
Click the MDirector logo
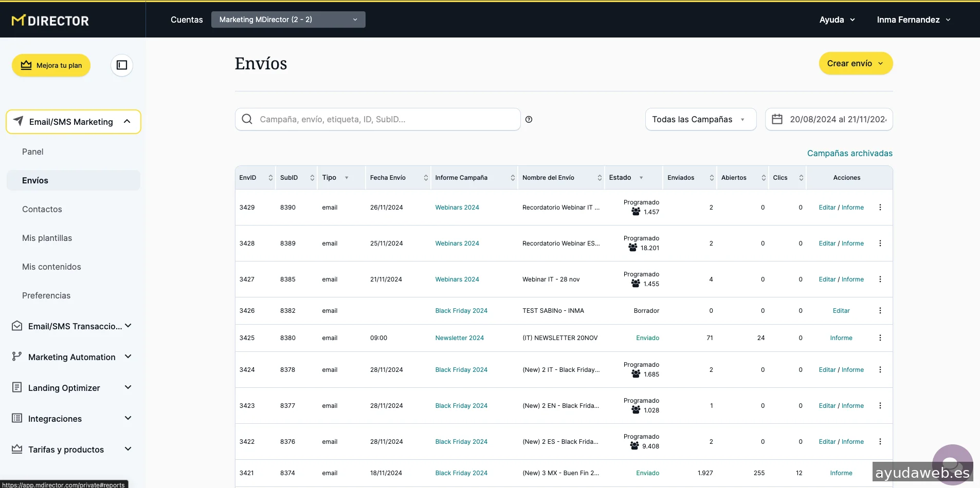(50, 21)
